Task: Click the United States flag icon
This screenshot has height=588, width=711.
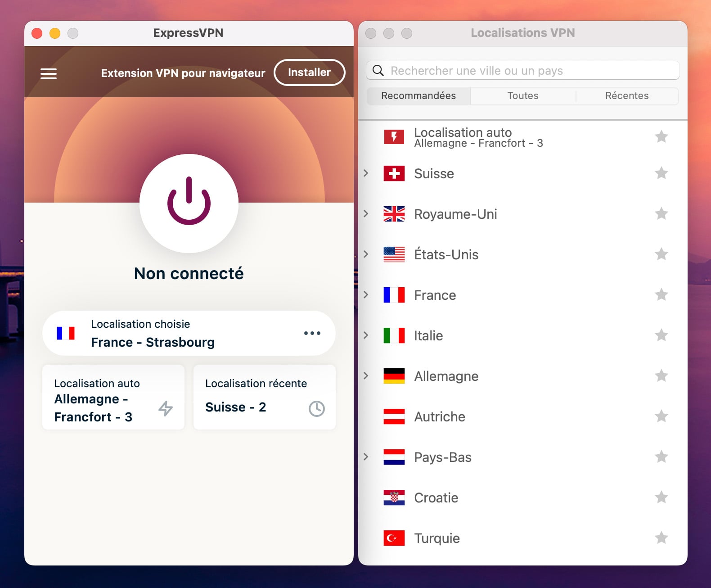Action: tap(394, 254)
